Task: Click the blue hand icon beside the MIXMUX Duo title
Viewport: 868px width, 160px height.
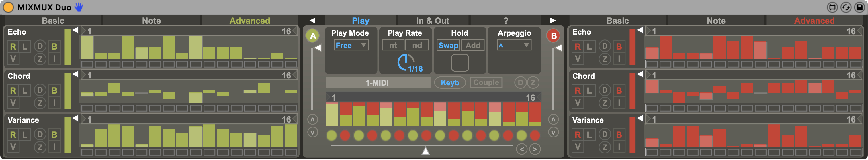Action: pyautogui.click(x=79, y=7)
